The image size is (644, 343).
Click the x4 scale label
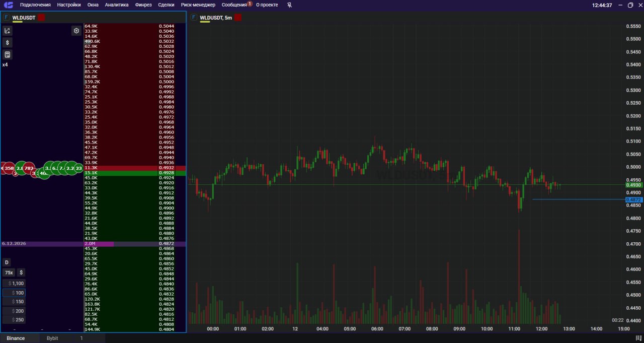pos(5,65)
